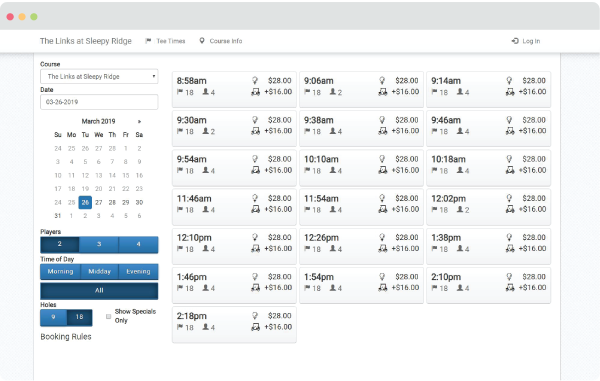Open the Tee Times nav item
Screen dimensions: 600x381
pyautogui.click(x=165, y=41)
